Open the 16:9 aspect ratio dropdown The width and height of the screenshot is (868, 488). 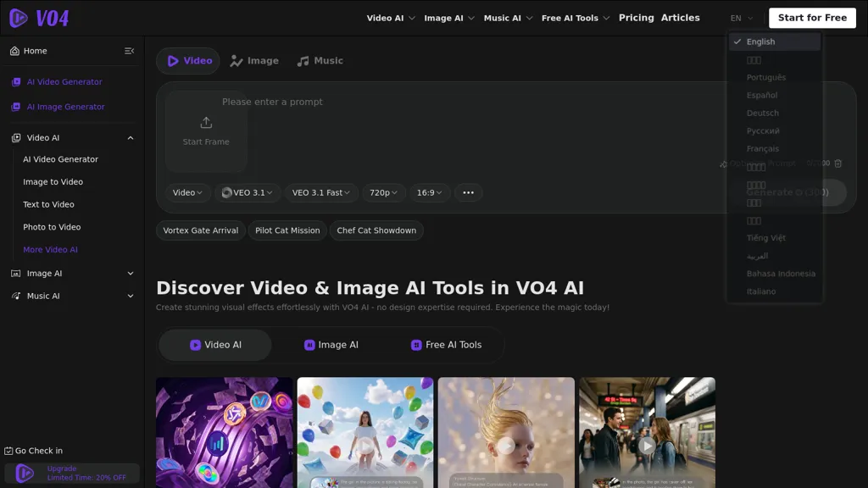(430, 192)
